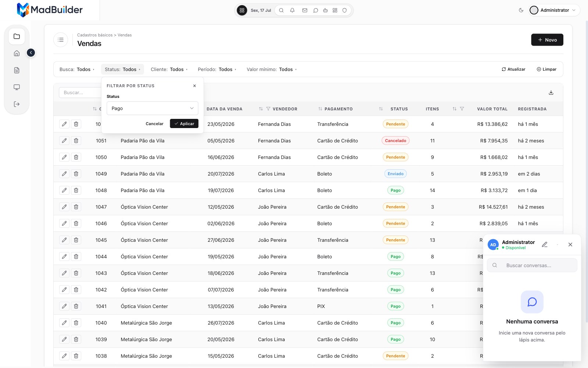This screenshot has width=588, height=368.
Task: Delete sale 1048 with the trash icon
Action: click(76, 190)
